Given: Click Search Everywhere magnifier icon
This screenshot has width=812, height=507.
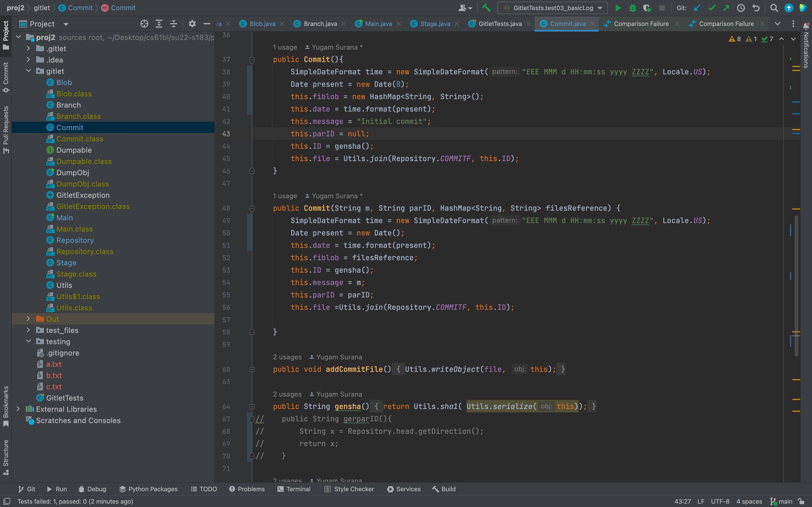Looking at the screenshot, I should click(x=774, y=8).
